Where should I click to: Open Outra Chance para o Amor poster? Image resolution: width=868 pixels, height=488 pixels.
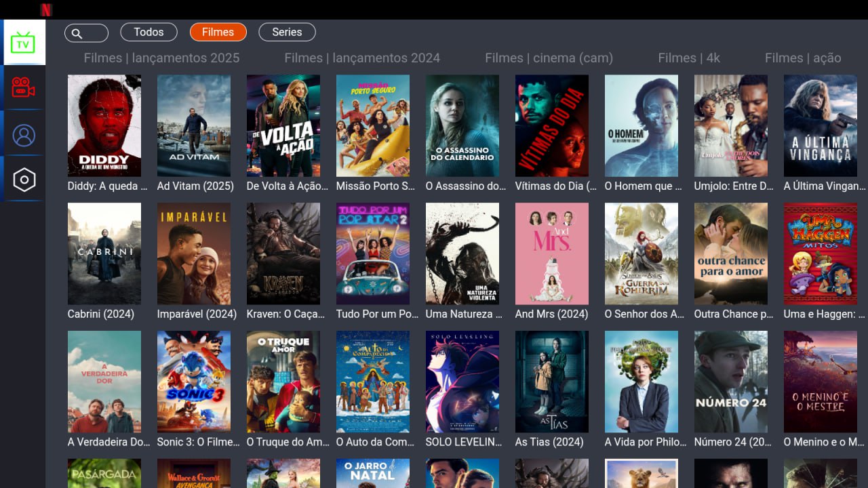coord(731,253)
